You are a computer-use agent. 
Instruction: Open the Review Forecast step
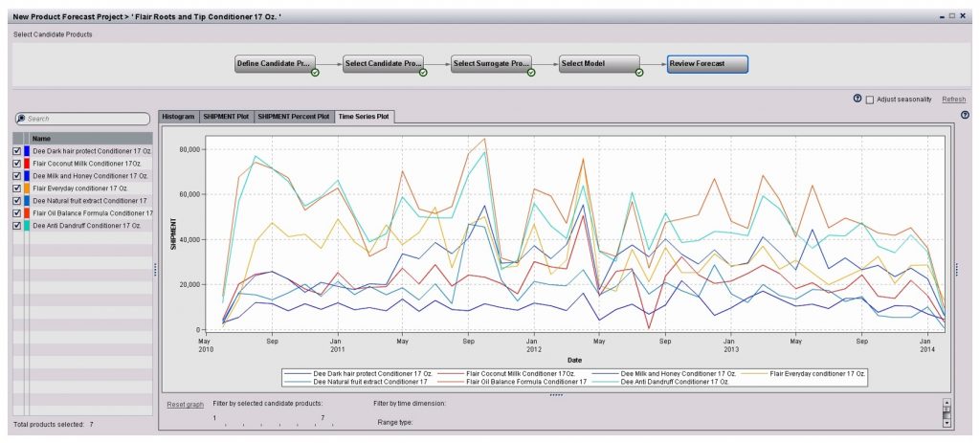(707, 64)
